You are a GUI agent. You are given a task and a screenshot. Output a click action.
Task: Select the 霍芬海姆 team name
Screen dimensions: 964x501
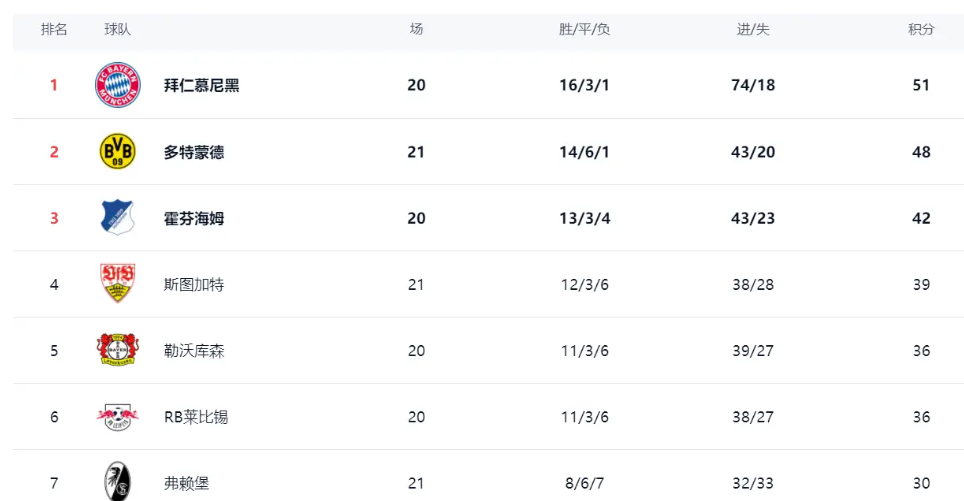(x=194, y=218)
